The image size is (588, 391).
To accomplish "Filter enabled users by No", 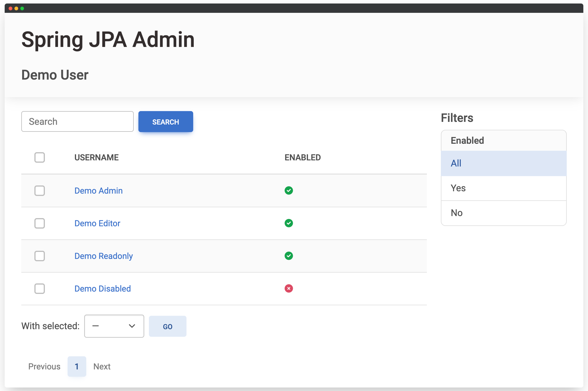I will 504,213.
